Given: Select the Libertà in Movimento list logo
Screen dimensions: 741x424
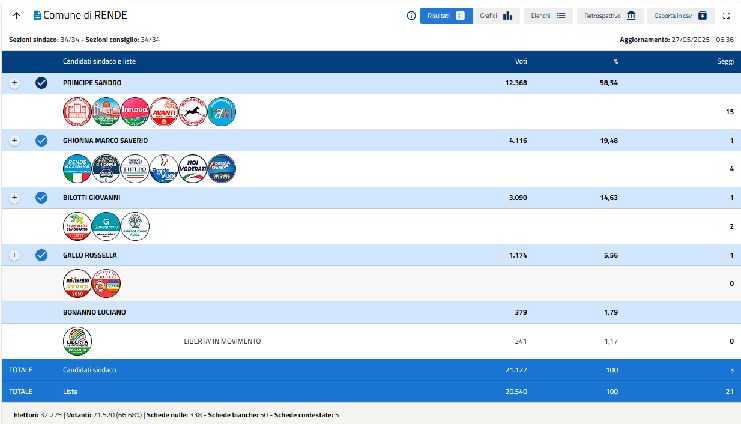Looking at the screenshot, I should pyautogui.click(x=77, y=341).
